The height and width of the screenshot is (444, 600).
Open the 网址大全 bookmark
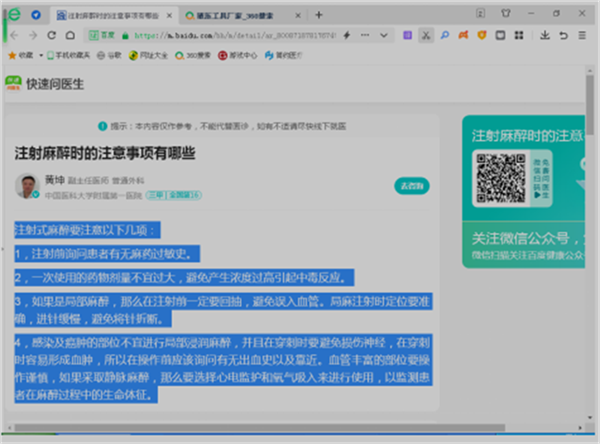pyautogui.click(x=148, y=56)
